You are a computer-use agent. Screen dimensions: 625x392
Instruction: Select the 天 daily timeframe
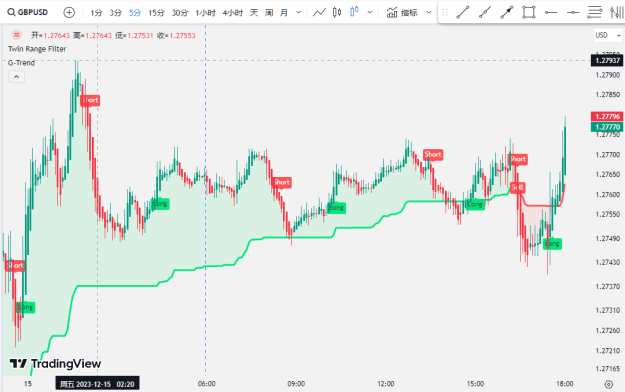pos(254,13)
